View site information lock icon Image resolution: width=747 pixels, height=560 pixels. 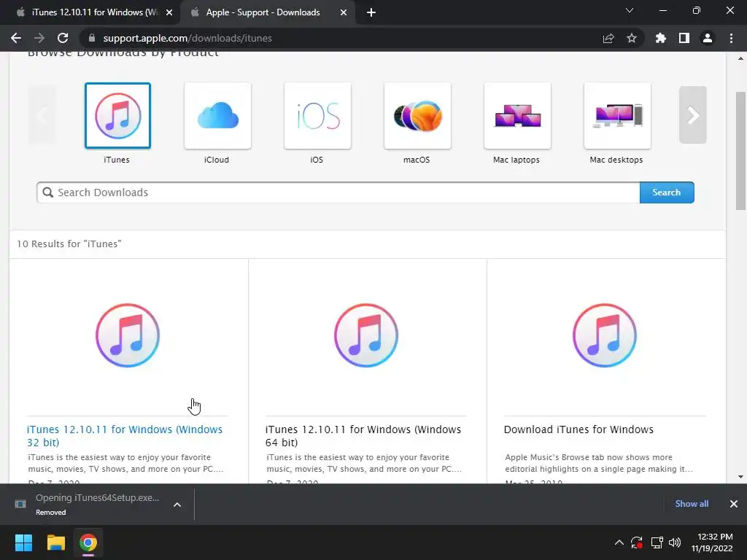pos(92,38)
